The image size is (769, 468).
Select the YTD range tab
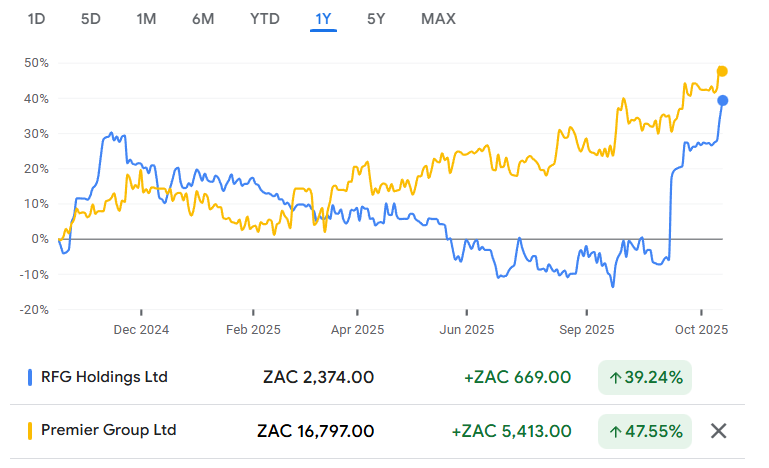(265, 19)
